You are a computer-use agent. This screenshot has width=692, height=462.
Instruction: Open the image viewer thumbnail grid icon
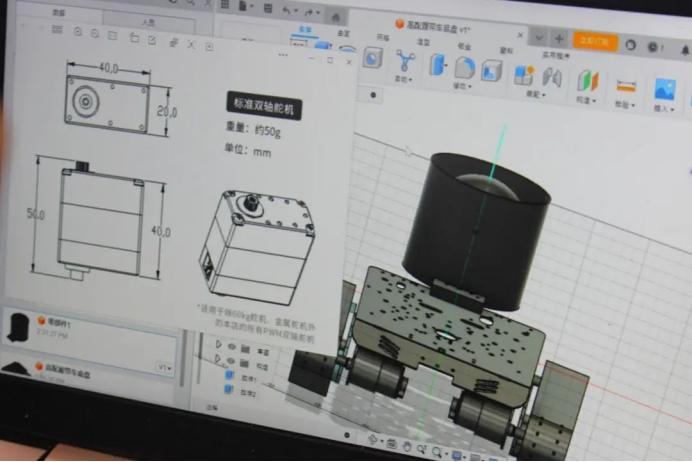click(57, 30)
